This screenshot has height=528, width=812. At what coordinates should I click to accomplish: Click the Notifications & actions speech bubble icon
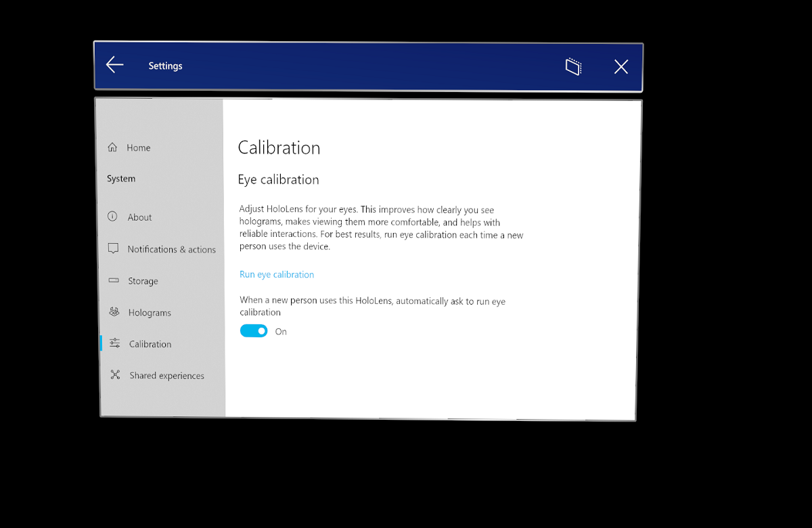pyautogui.click(x=112, y=248)
